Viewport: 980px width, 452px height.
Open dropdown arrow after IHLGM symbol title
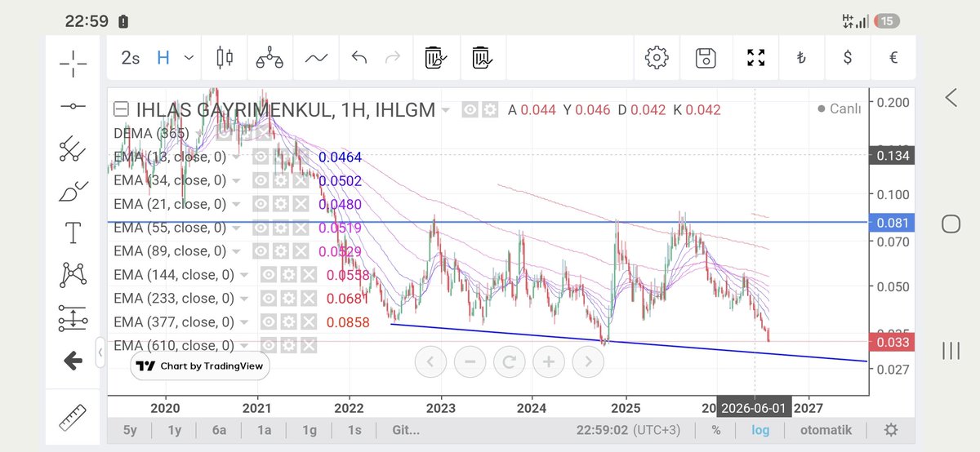(x=445, y=110)
